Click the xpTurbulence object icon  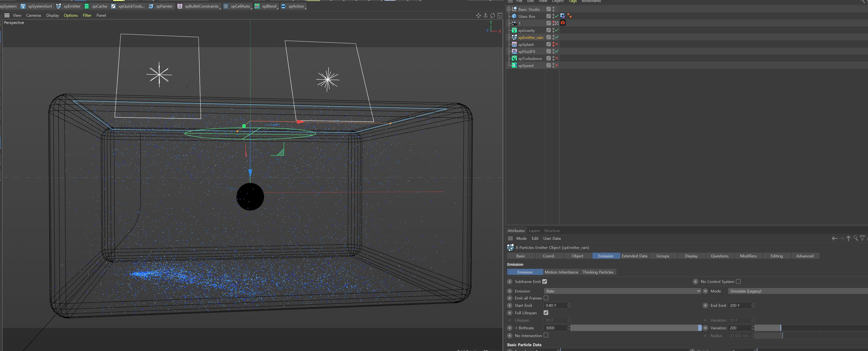click(514, 58)
